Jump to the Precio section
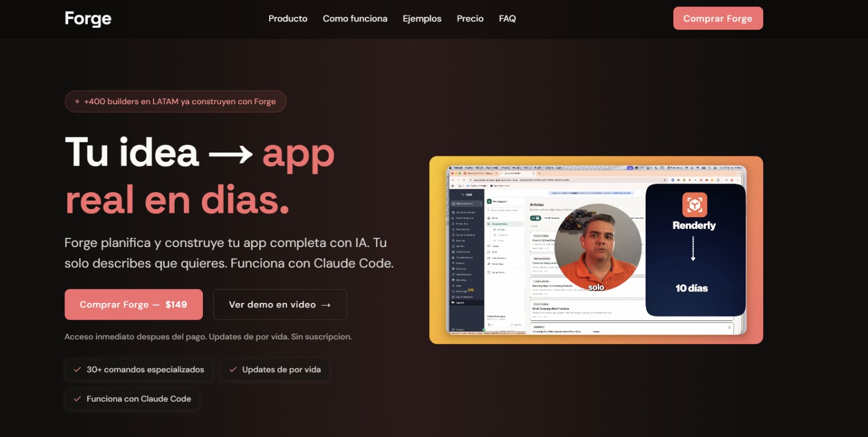Image resolution: width=868 pixels, height=437 pixels. (470, 18)
